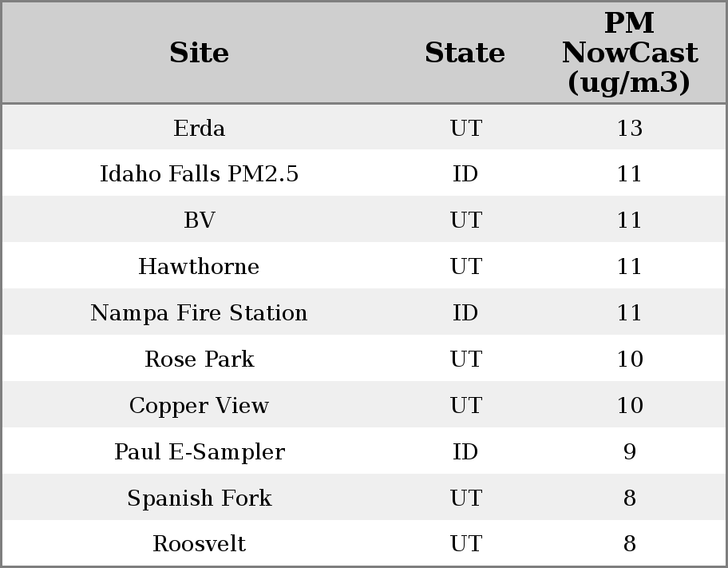Click the PM value 13 for Erda
The width and height of the screenshot is (728, 568).
pyautogui.click(x=629, y=129)
